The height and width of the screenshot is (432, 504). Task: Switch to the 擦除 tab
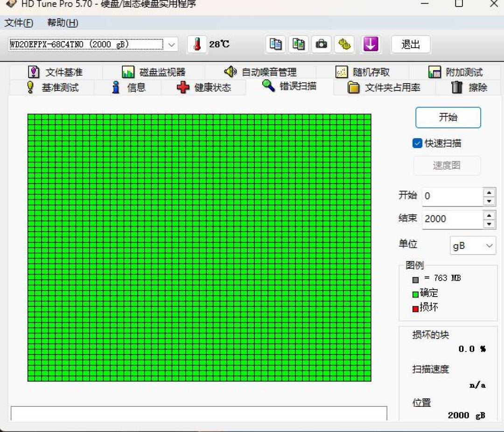469,87
